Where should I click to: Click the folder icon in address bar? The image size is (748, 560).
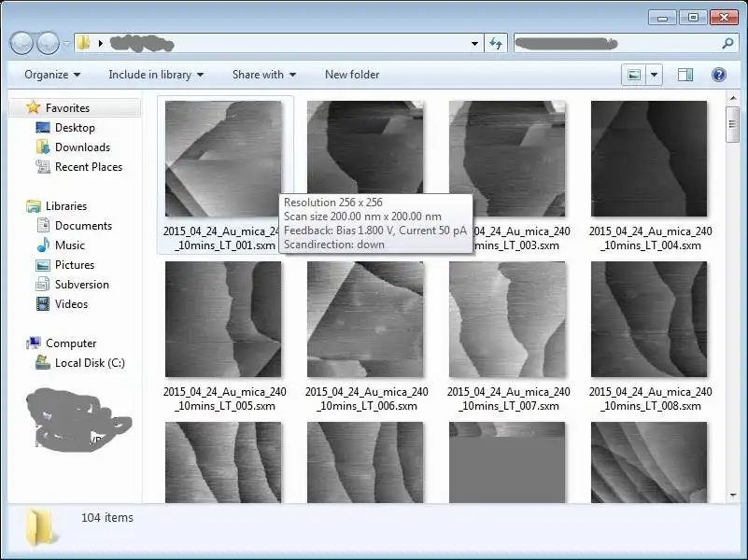pyautogui.click(x=84, y=43)
